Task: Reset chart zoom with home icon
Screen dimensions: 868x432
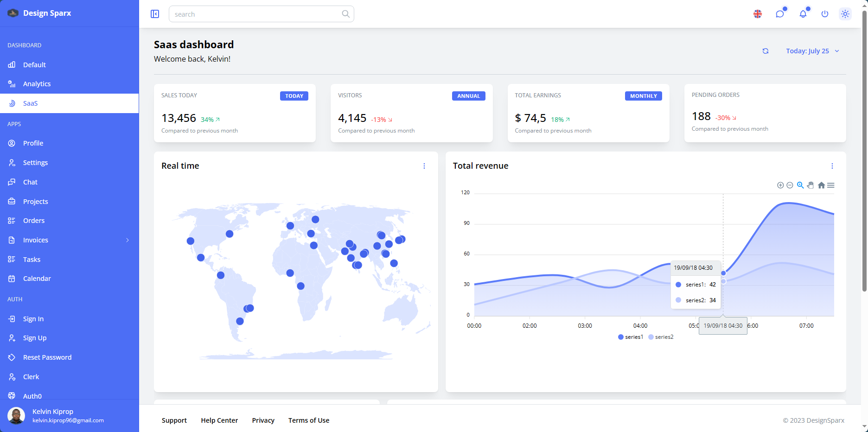Action: [821, 185]
